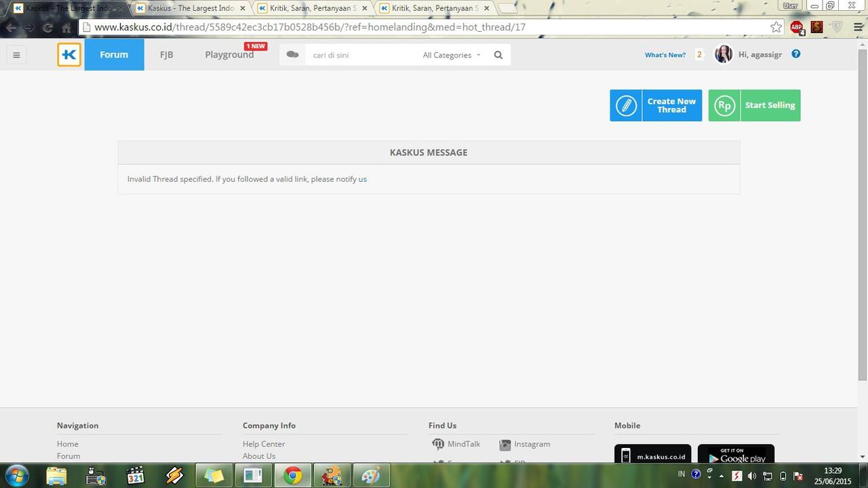This screenshot has width=868, height=488.
Task: Click the browser address bar URL
Action: 310,27
